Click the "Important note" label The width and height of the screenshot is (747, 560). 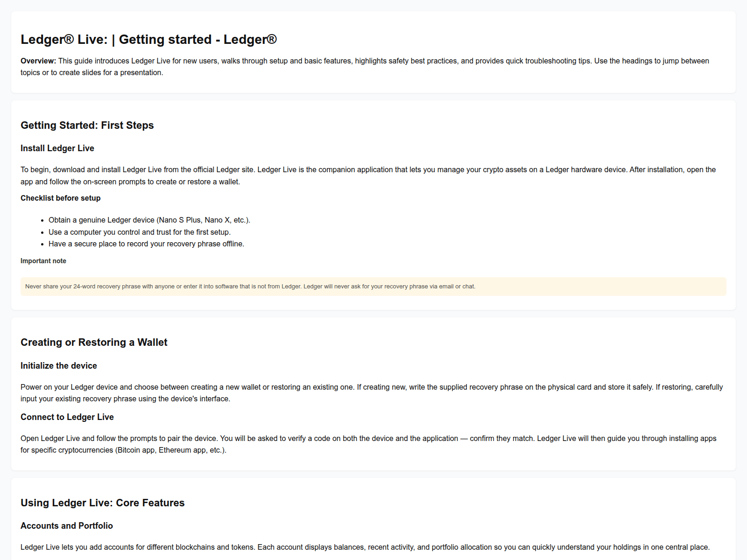point(43,261)
